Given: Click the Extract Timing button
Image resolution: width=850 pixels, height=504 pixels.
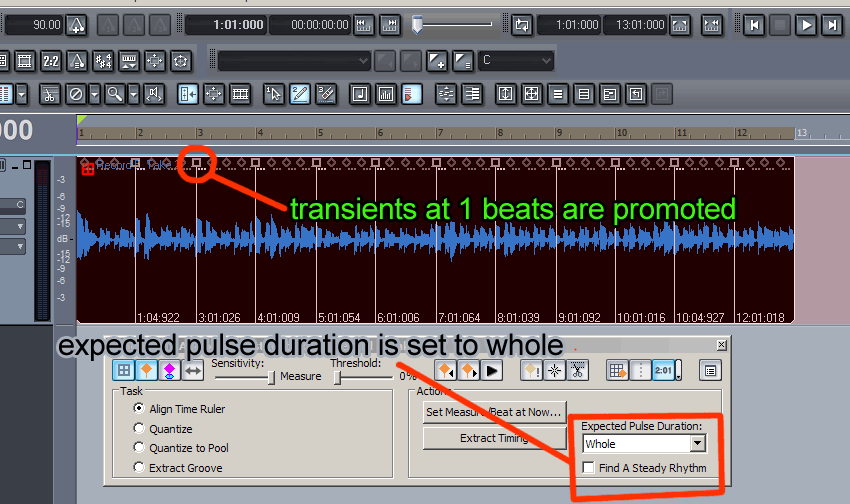Looking at the screenshot, I should click(493, 438).
